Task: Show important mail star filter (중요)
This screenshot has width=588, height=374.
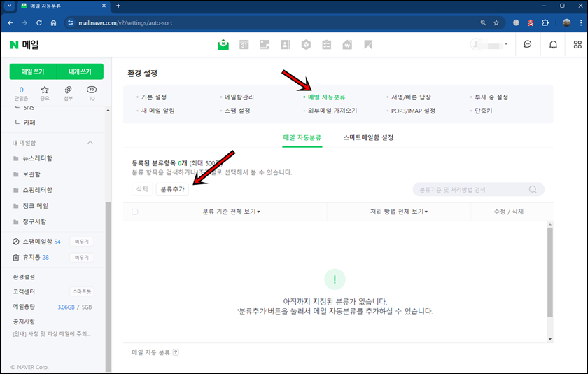Action: pos(45,93)
